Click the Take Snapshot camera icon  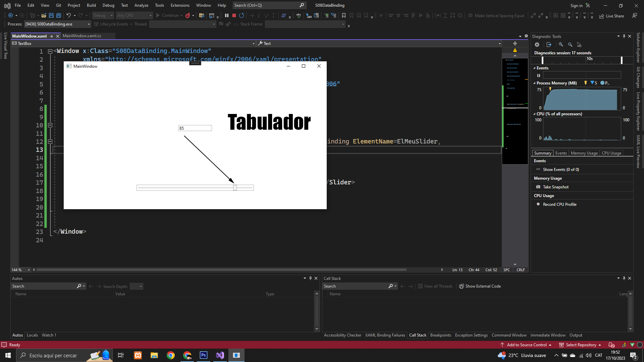(538, 187)
